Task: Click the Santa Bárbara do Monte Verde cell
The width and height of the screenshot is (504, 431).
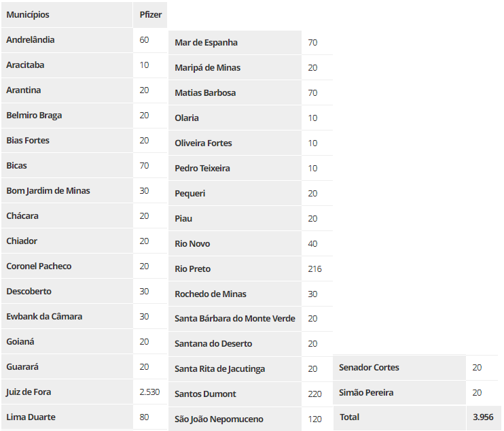Action: [235, 318]
